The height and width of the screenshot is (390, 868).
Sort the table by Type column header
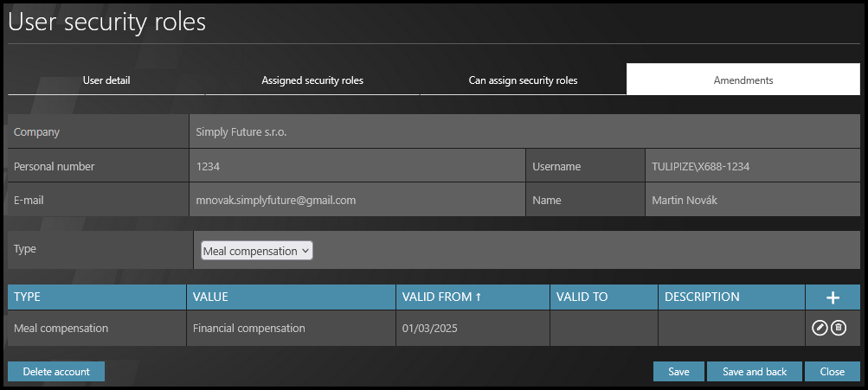coord(28,297)
